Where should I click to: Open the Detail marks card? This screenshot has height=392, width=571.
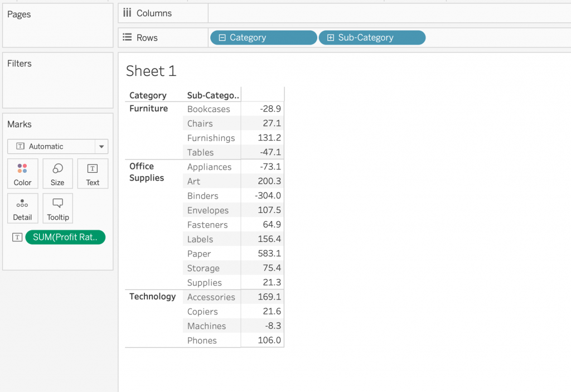[x=22, y=209]
